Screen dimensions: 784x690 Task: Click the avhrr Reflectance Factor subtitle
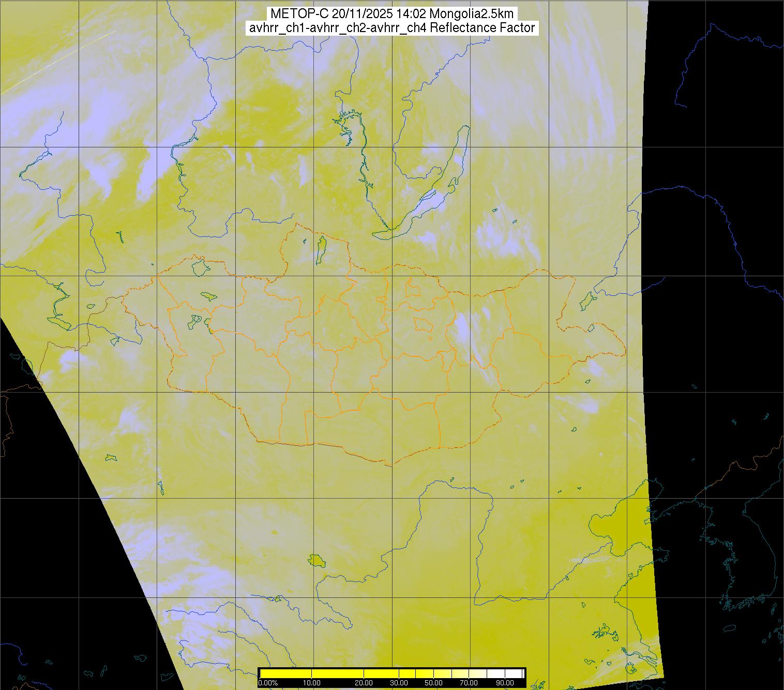(391, 28)
